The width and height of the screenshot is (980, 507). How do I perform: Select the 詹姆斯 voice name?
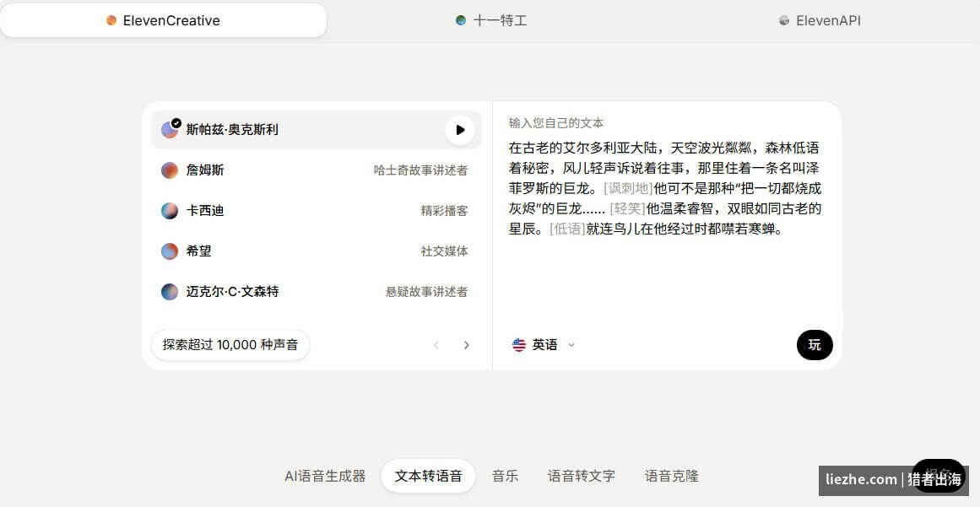(205, 170)
